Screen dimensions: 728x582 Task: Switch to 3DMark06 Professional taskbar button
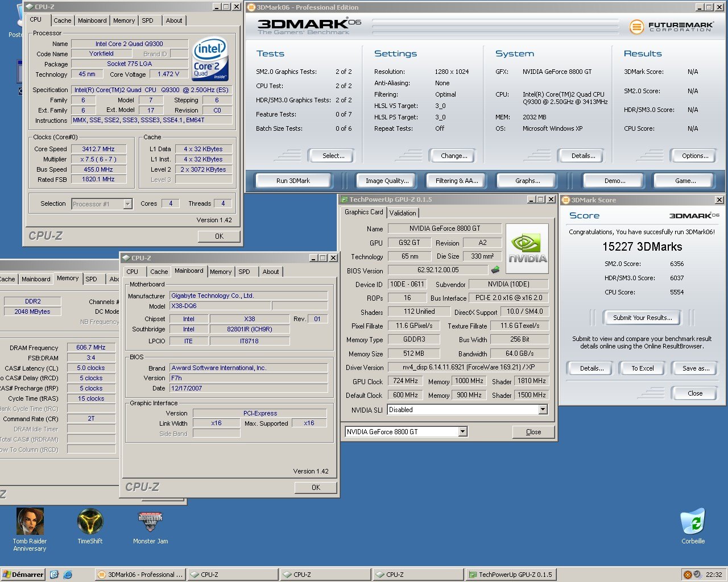pyautogui.click(x=140, y=575)
